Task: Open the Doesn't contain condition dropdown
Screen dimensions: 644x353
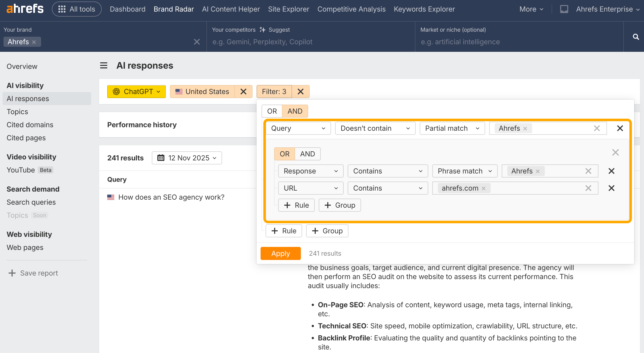Action: [375, 128]
